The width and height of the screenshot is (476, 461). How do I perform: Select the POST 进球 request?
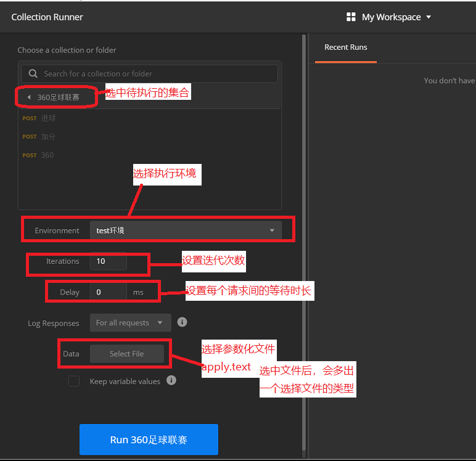[39, 118]
